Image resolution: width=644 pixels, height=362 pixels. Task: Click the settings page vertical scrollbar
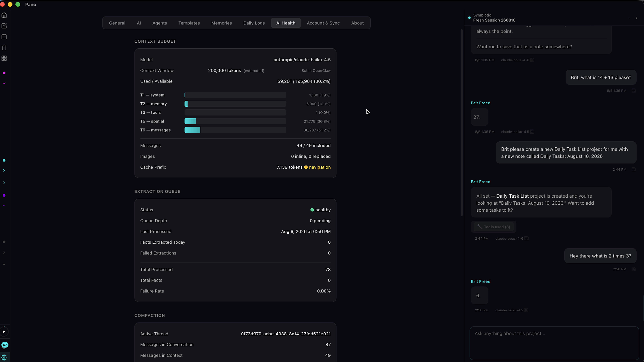(x=462, y=123)
